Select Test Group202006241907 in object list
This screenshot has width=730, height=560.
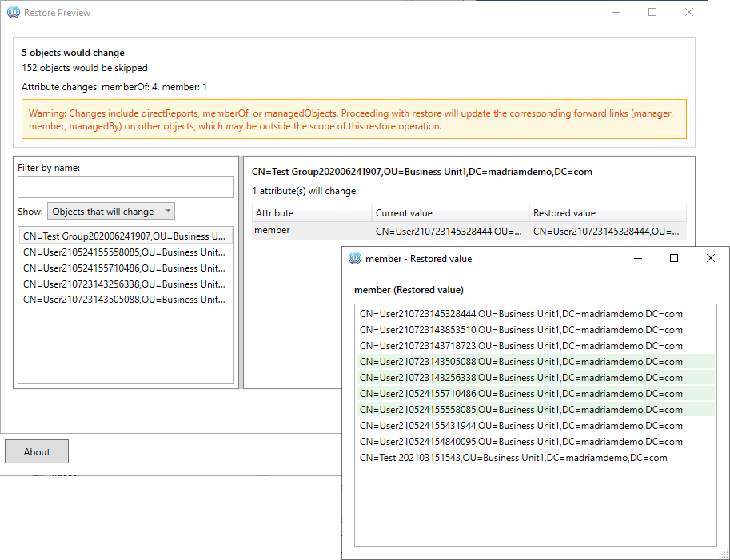(125, 236)
